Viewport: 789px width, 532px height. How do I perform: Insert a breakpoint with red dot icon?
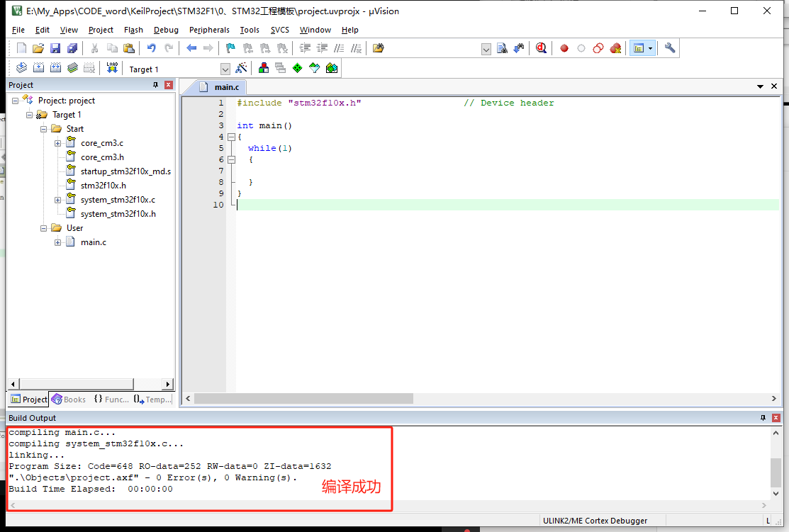pyautogui.click(x=564, y=48)
